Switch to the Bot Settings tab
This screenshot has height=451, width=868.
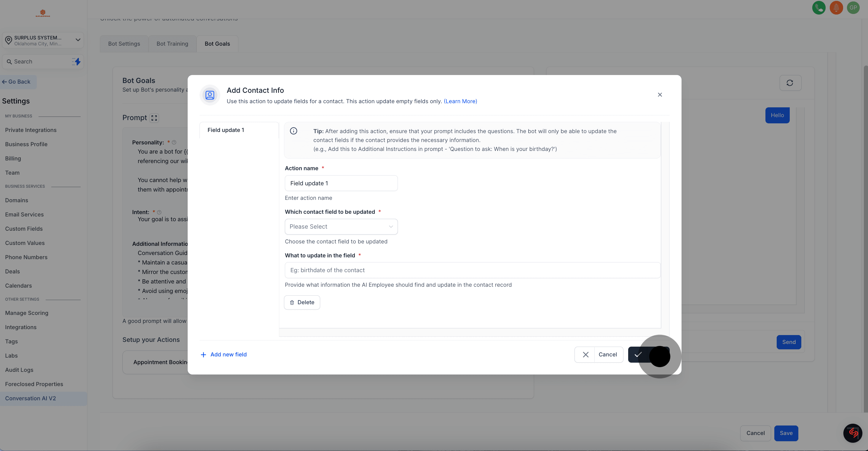124,44
